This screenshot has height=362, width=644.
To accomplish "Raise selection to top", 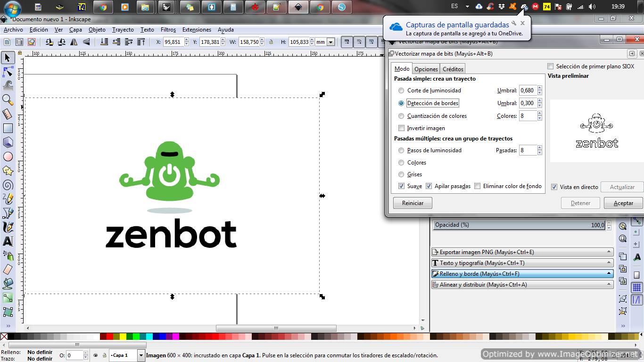I will (141, 42).
